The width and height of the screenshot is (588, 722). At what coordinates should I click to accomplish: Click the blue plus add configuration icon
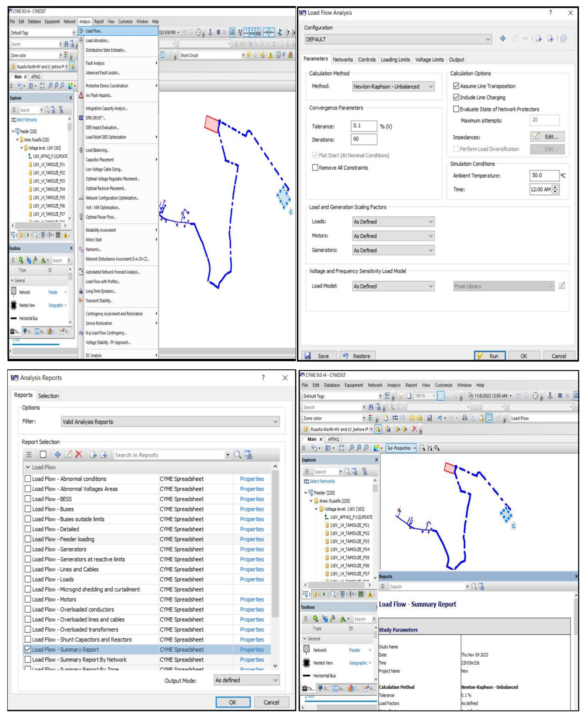coord(503,39)
